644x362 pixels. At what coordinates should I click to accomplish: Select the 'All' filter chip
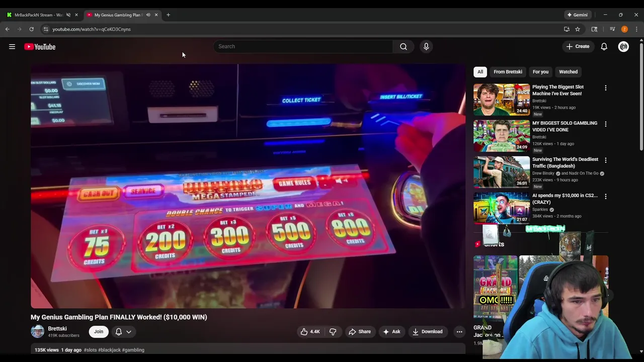tap(480, 72)
